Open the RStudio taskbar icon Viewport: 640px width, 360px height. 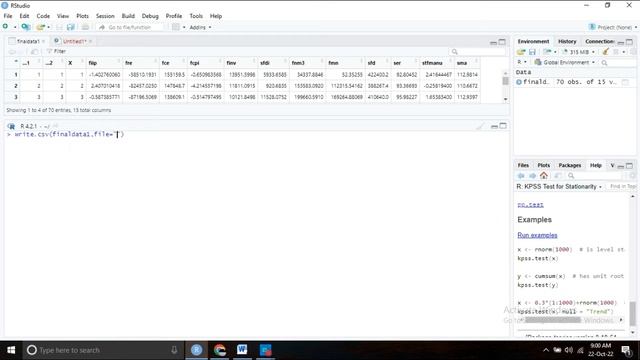(x=196, y=350)
